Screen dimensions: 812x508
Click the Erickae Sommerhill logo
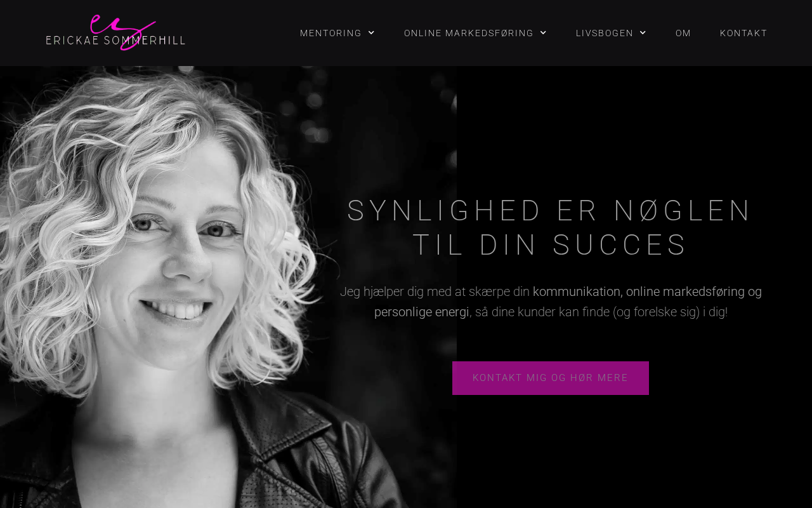click(115, 32)
